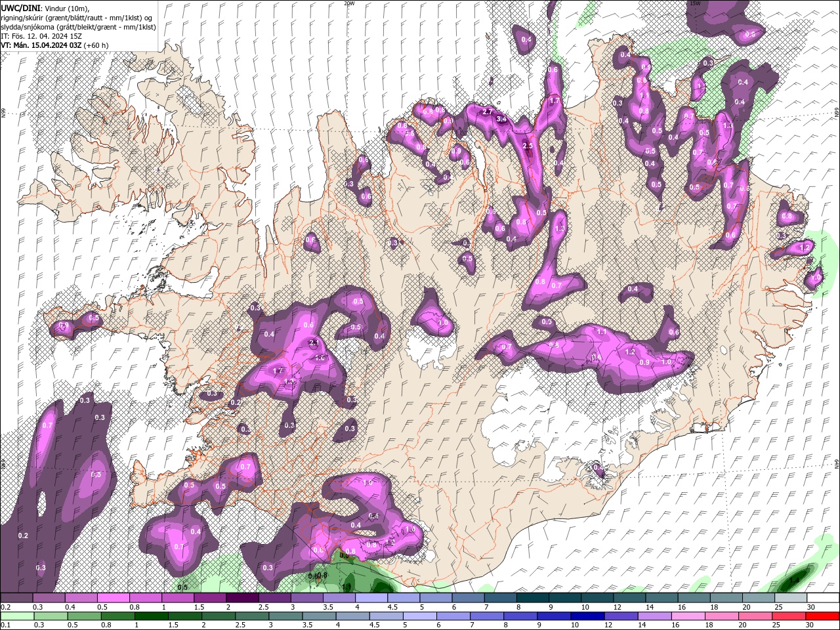Click the "15W" longitude label
This screenshot has width=840, height=630.
(695, 3)
